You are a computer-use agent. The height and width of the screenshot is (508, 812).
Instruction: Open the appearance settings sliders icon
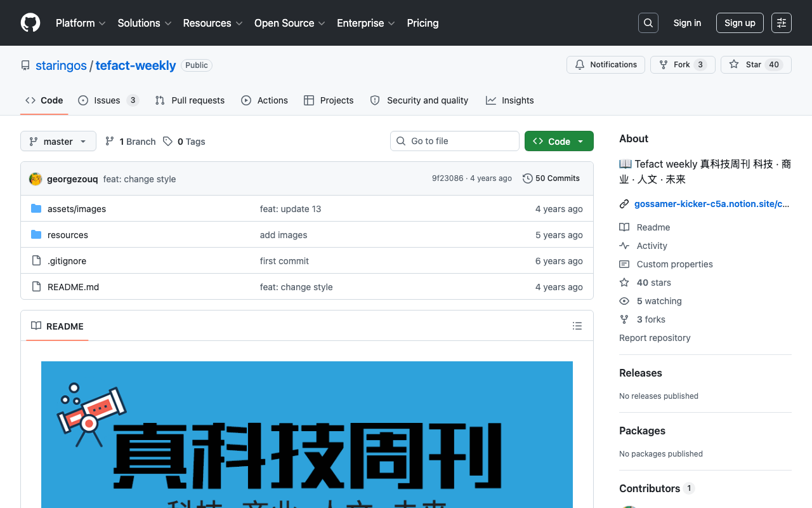[782, 23]
